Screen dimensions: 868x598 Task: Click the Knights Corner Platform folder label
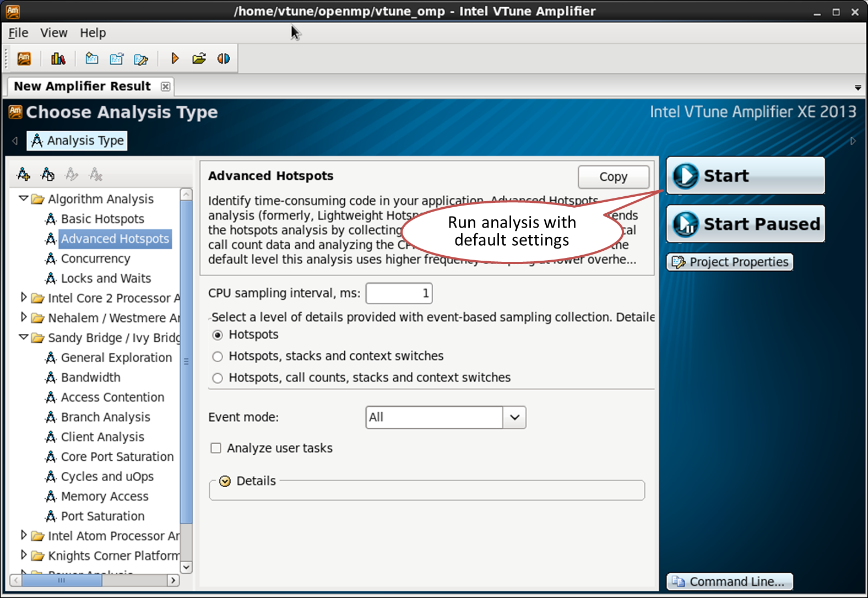(114, 556)
